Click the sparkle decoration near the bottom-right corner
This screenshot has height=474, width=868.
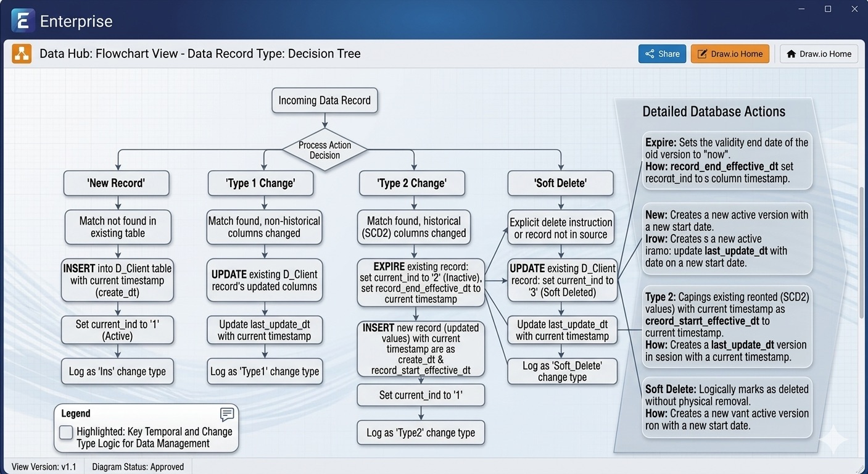pyautogui.click(x=834, y=439)
